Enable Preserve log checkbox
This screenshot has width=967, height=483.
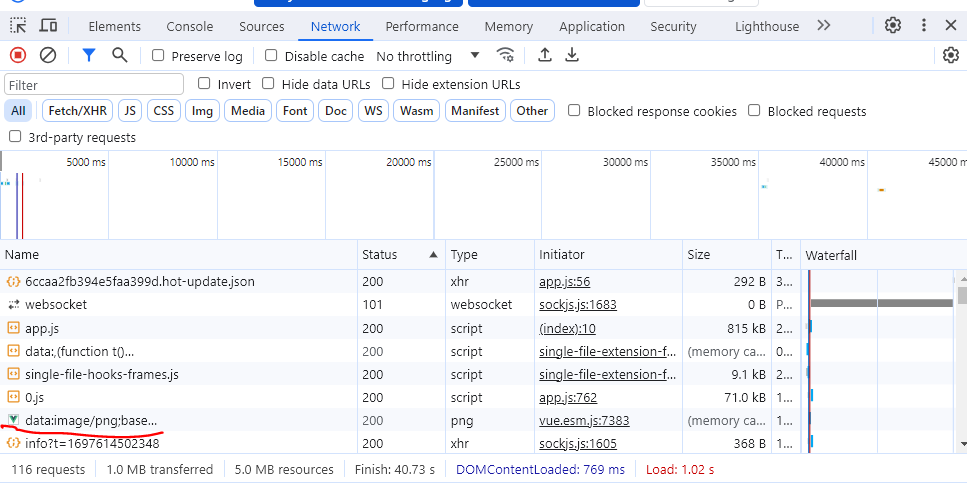pyautogui.click(x=158, y=56)
